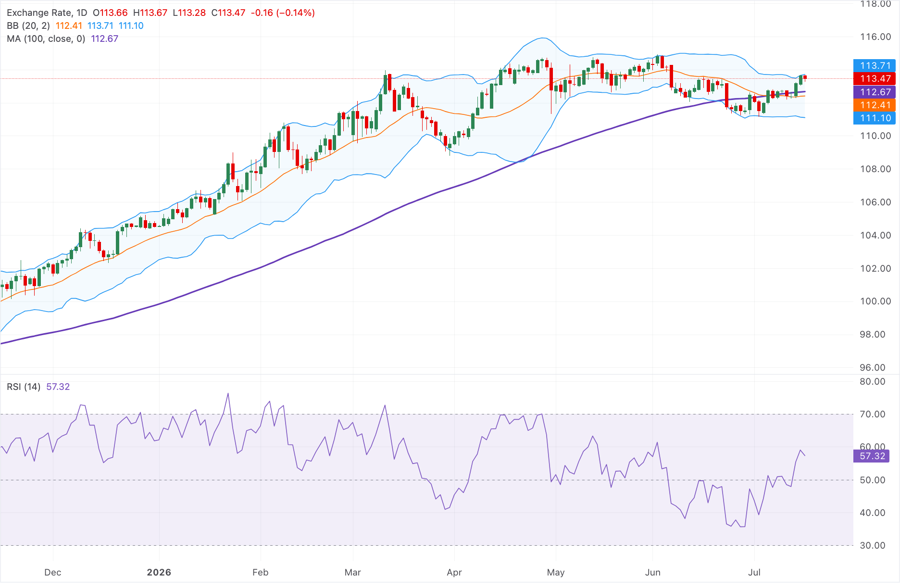Click the close value C113.47
The width and height of the screenshot is (900, 588).
coord(228,13)
